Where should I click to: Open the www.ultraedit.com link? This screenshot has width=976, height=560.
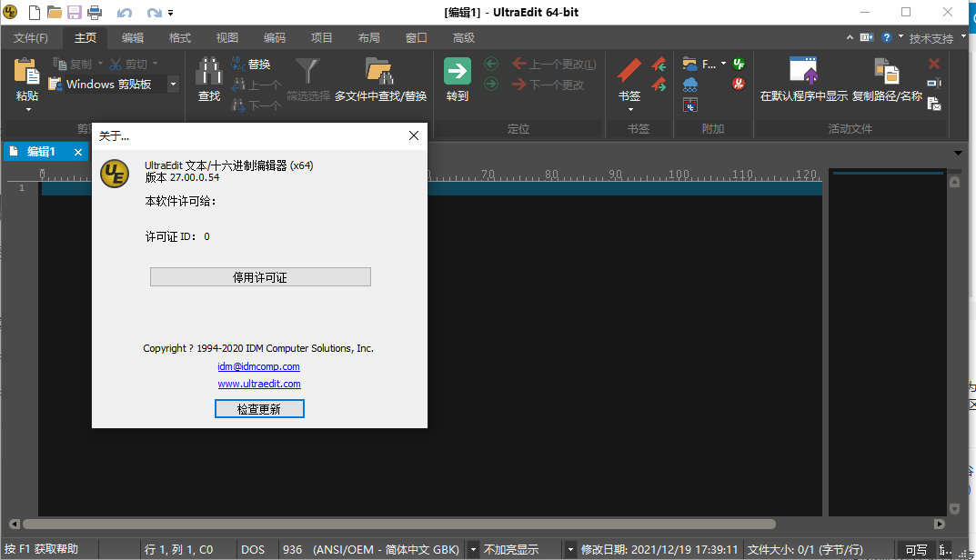pyautogui.click(x=259, y=384)
